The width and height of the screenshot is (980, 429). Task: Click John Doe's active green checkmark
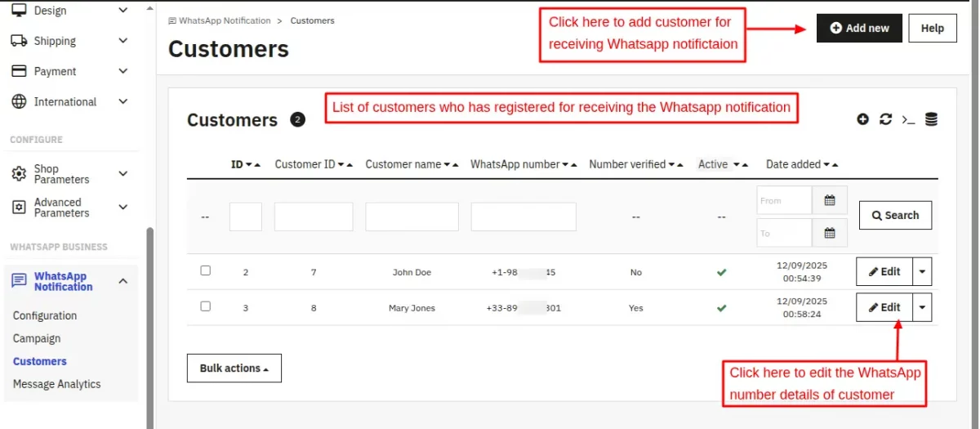coord(722,272)
